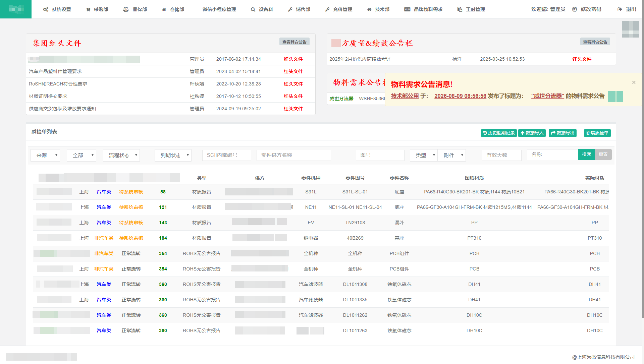Image resolution: width=644 pixels, height=364 pixels.
Task: Open 汽车产品塑料件管理要求 document
Action: click(55, 71)
